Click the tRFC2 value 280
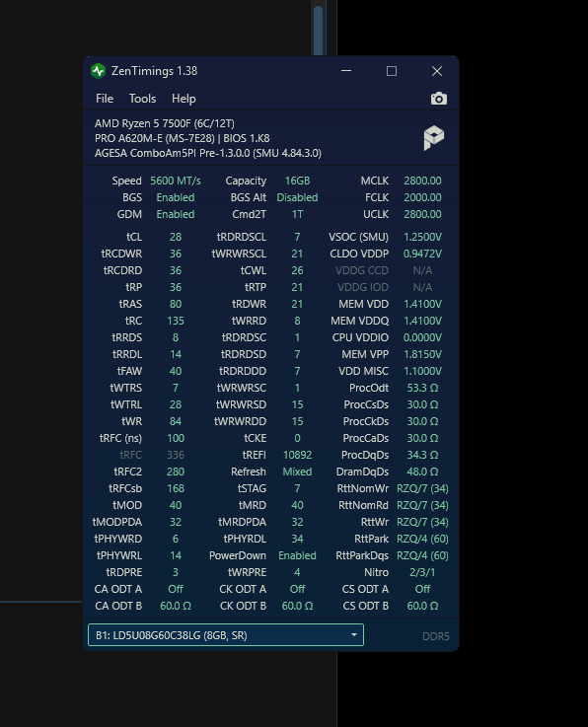This screenshot has width=588, height=727. pos(176,472)
